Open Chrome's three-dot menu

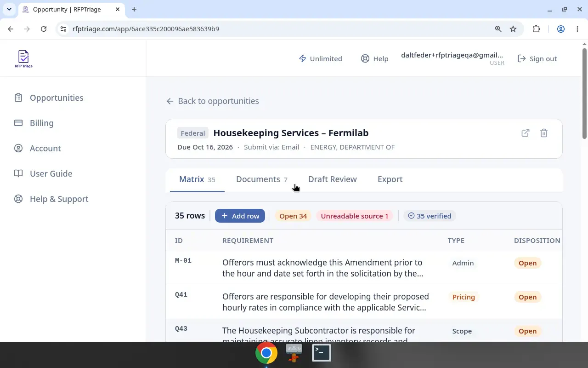(x=577, y=29)
